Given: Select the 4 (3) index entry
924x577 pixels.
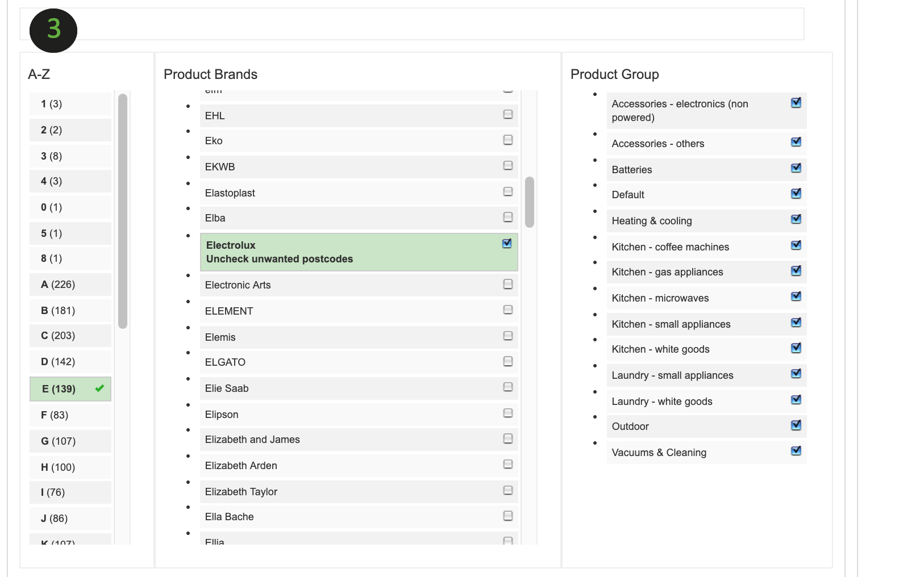Looking at the screenshot, I should tap(70, 181).
